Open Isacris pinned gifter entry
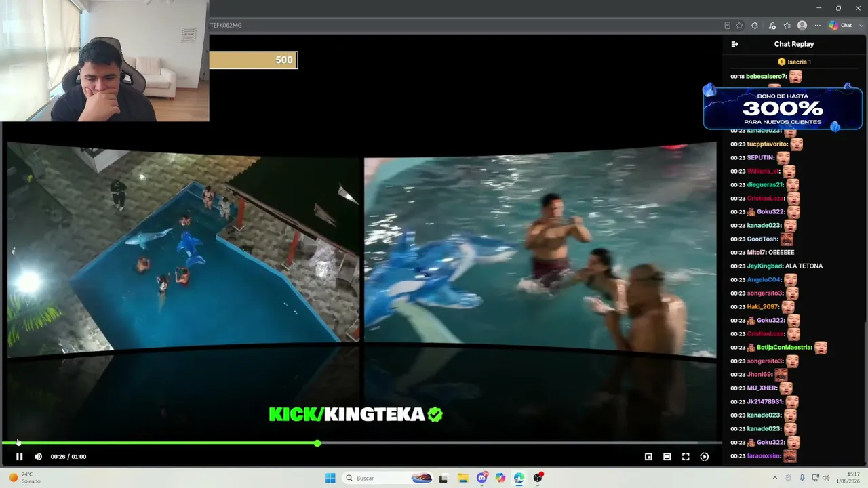The image size is (868, 488). tap(794, 62)
